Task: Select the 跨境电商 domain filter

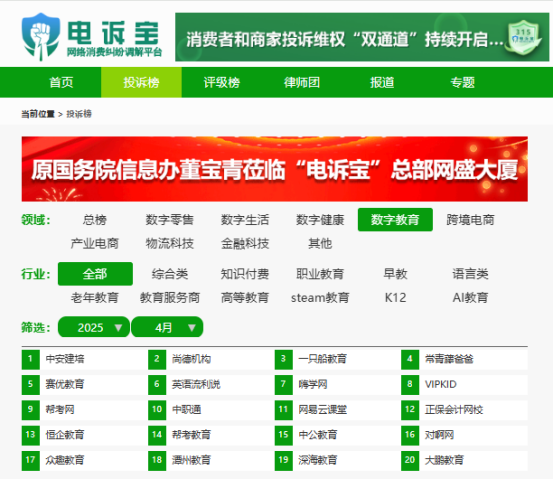Action: 470,220
